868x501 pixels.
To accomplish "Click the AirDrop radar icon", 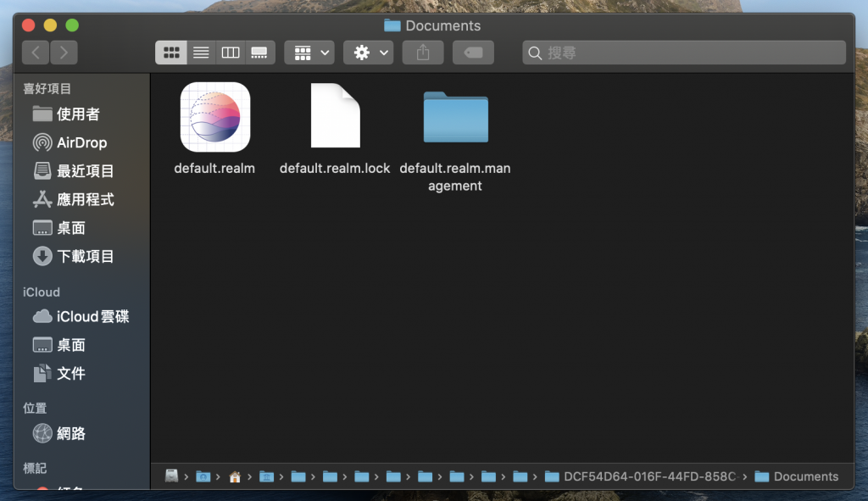I will click(x=42, y=142).
